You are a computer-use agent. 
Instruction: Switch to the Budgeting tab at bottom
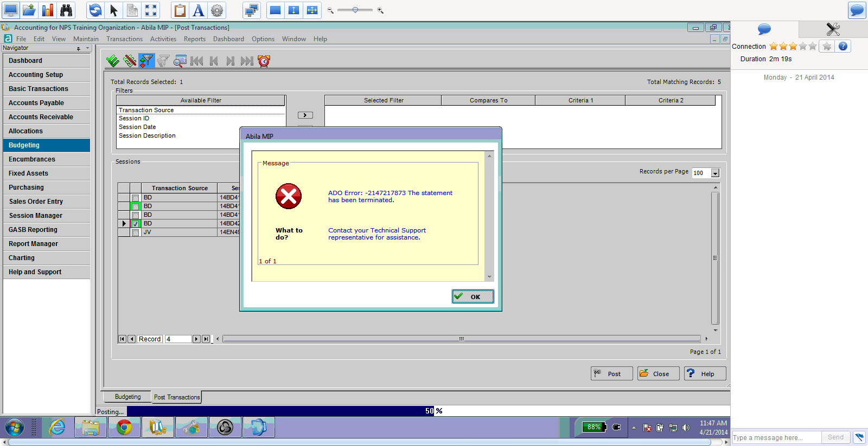click(127, 397)
